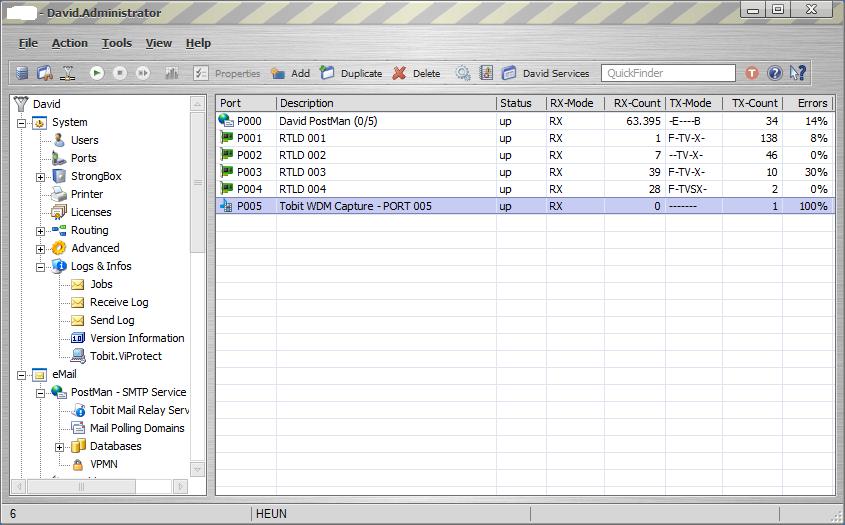
Task: Open the Help menu
Action: click(198, 43)
